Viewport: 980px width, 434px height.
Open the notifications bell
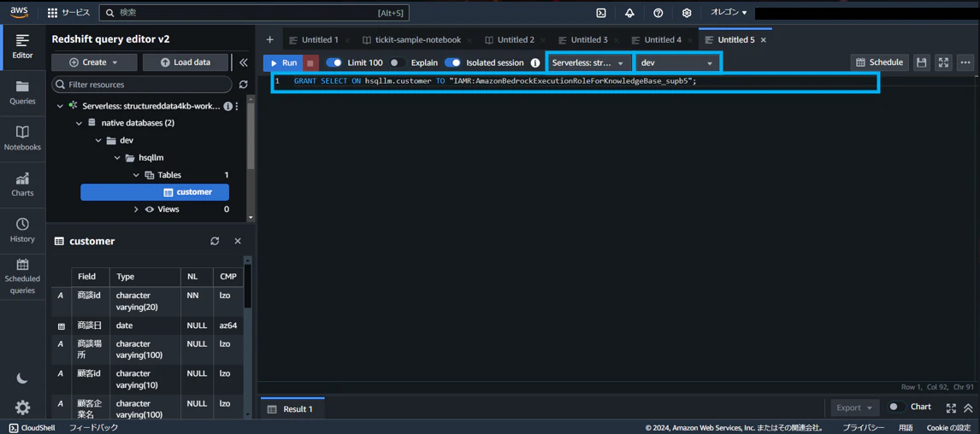click(630, 13)
